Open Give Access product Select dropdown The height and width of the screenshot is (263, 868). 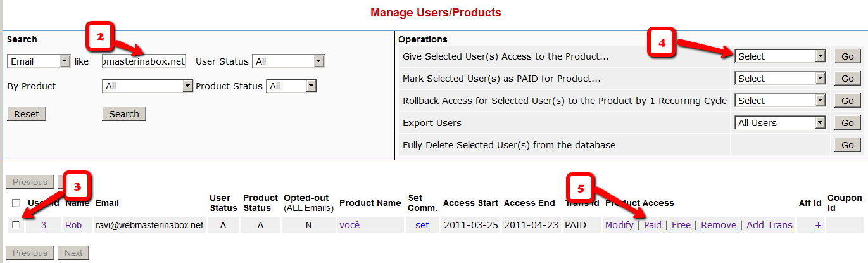(x=780, y=56)
